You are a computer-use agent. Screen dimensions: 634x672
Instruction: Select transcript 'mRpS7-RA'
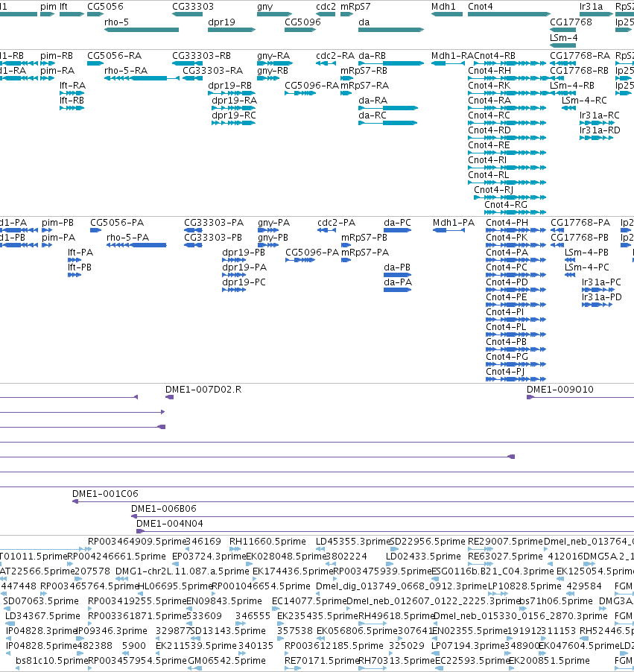coord(364,85)
